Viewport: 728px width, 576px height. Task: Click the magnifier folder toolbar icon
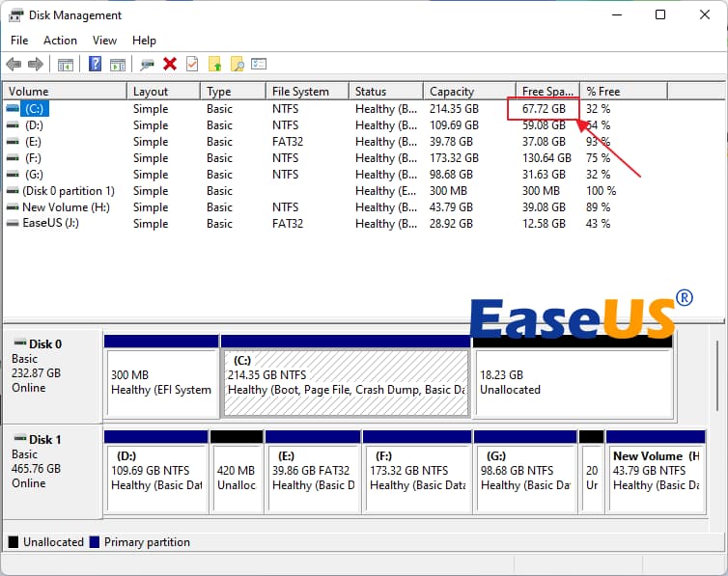click(237, 64)
